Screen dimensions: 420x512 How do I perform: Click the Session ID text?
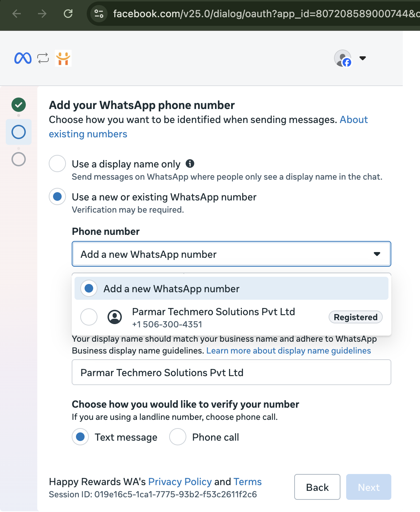[153, 494]
